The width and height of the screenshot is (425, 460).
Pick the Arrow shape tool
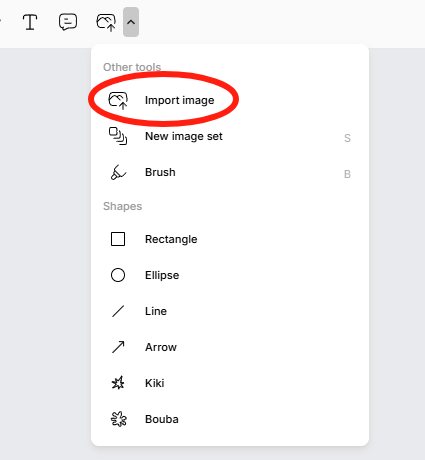(230, 347)
